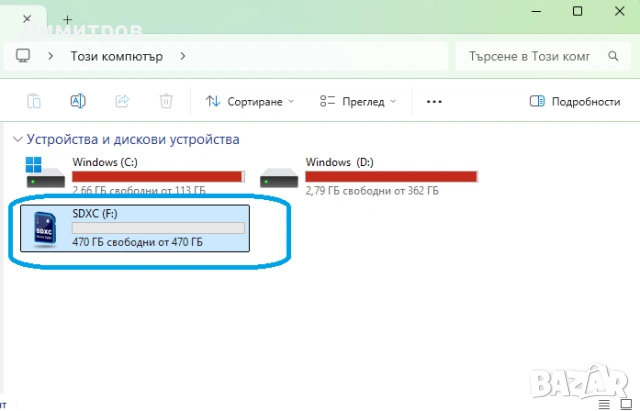Image resolution: width=640 pixels, height=411 pixels.
Task: Click the Rename toolbar icon
Action: (x=78, y=101)
